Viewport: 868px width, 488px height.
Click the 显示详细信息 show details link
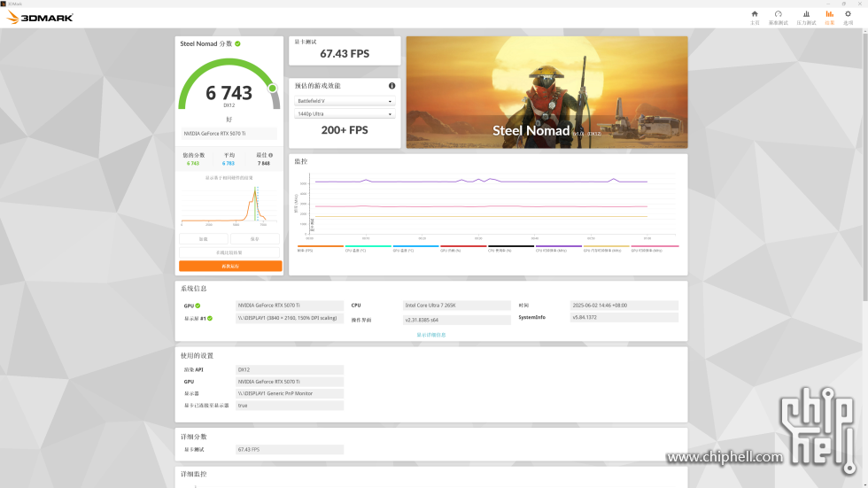coord(431,335)
